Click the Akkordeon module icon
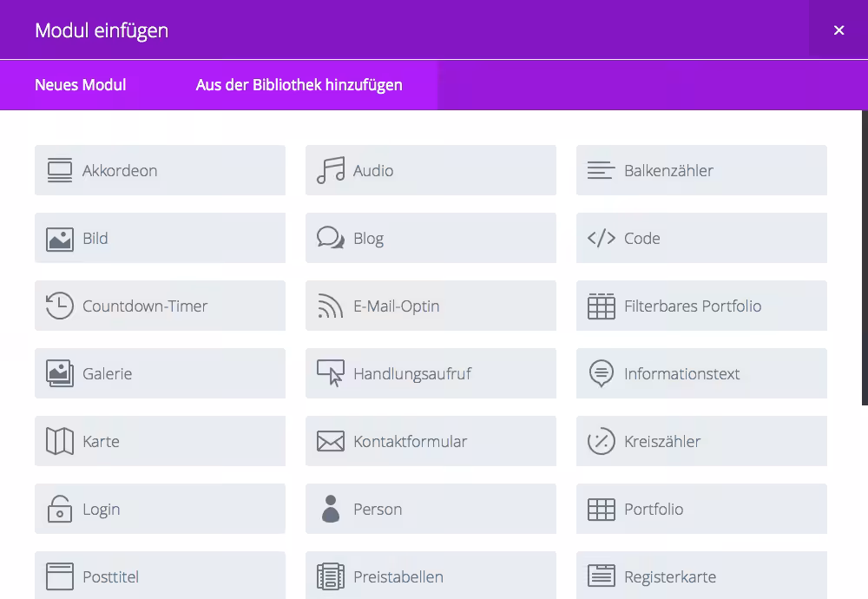The height and width of the screenshot is (599, 868). coord(60,170)
